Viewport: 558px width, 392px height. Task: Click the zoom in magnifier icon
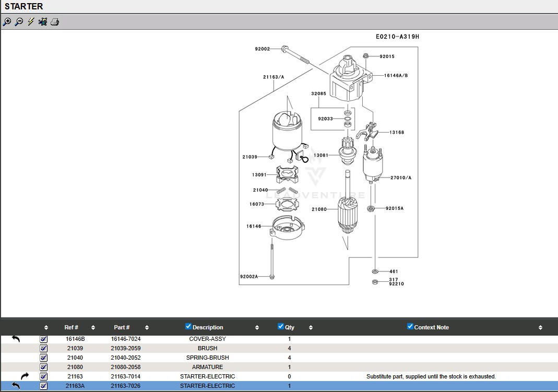(7, 22)
